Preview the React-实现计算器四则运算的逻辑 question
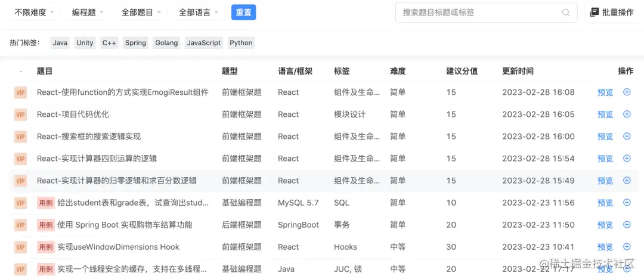 coord(605,159)
